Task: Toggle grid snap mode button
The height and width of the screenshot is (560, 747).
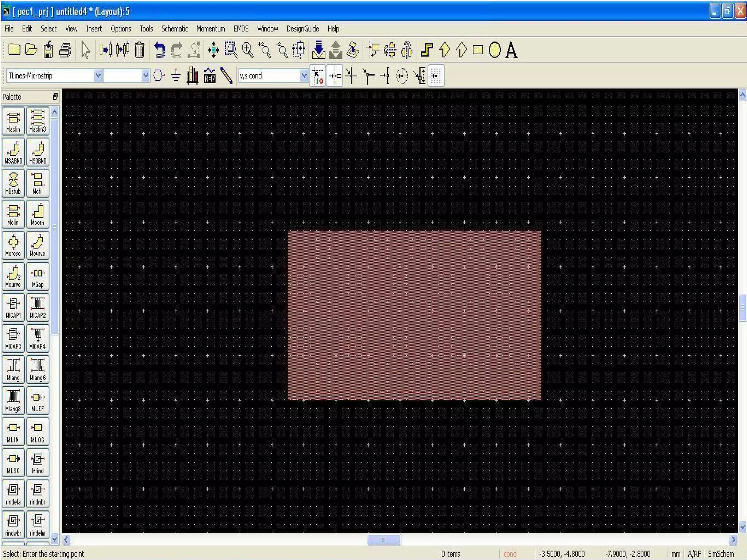Action: tap(436, 75)
